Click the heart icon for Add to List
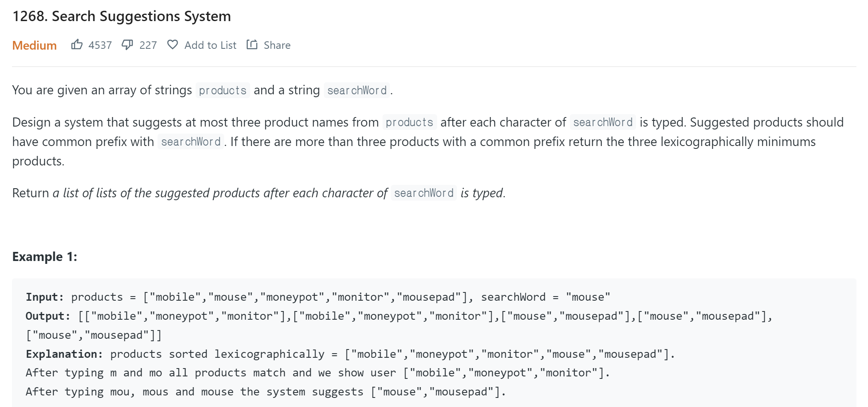The width and height of the screenshot is (868, 407). [x=172, y=45]
